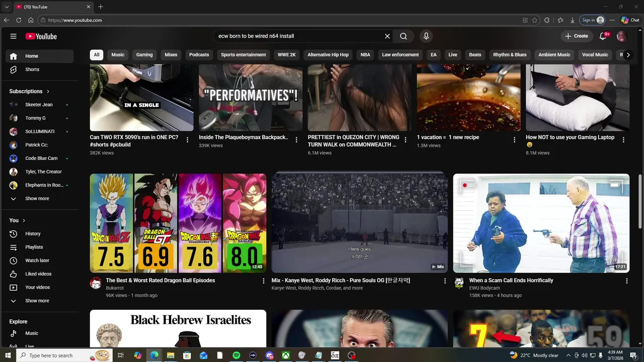Add page to favorites star icon
The width and height of the screenshot is (644, 362).
coord(534,20)
